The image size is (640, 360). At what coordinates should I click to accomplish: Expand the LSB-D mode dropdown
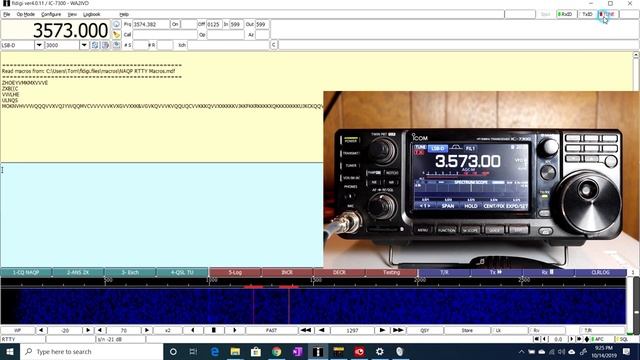point(39,45)
